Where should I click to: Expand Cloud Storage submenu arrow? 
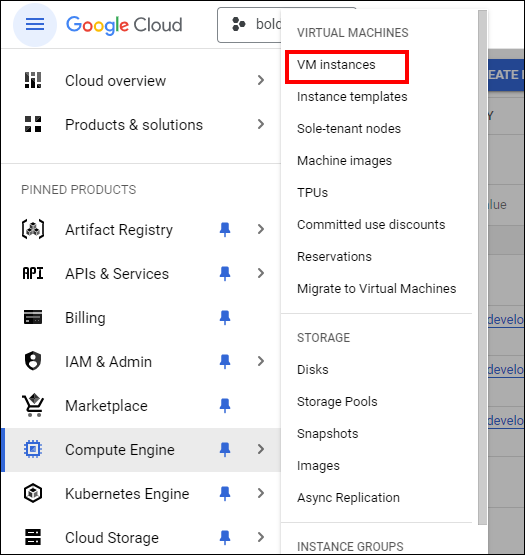(261, 537)
